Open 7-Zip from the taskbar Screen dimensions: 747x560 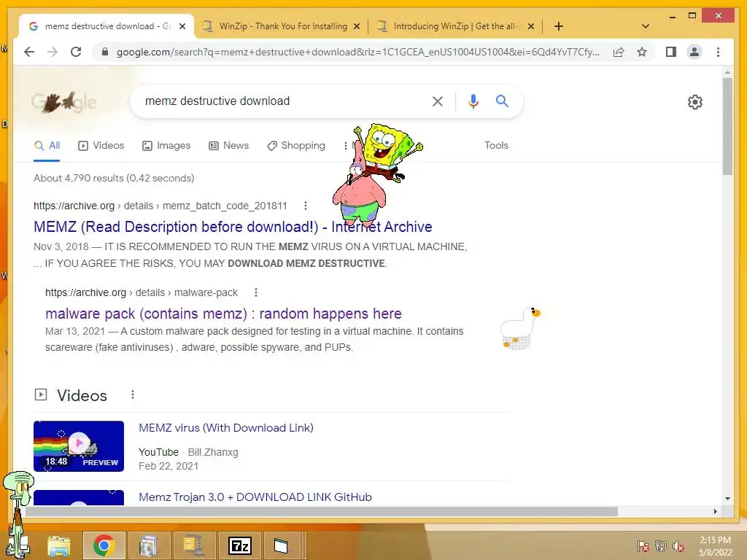239,545
